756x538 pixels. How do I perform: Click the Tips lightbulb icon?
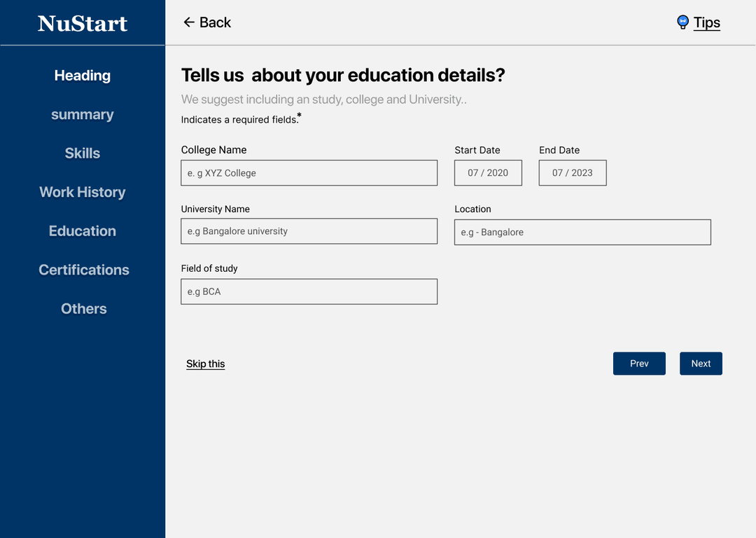click(682, 22)
